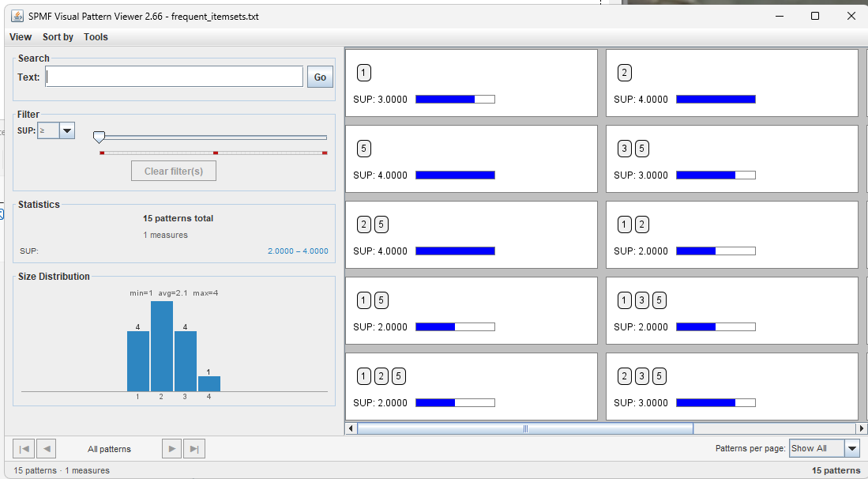Click the SUP filter slider handle
868x479 pixels.
pos(99,137)
